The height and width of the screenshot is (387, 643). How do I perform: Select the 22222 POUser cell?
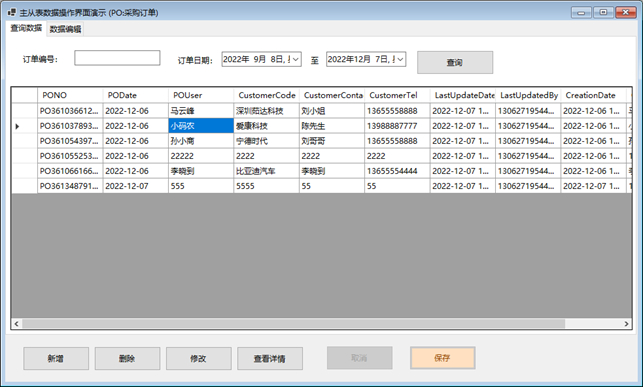[x=201, y=156]
